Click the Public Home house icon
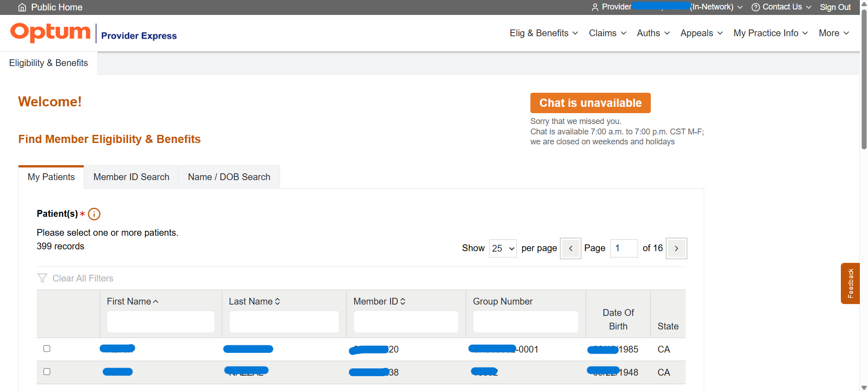 pyautogui.click(x=22, y=7)
